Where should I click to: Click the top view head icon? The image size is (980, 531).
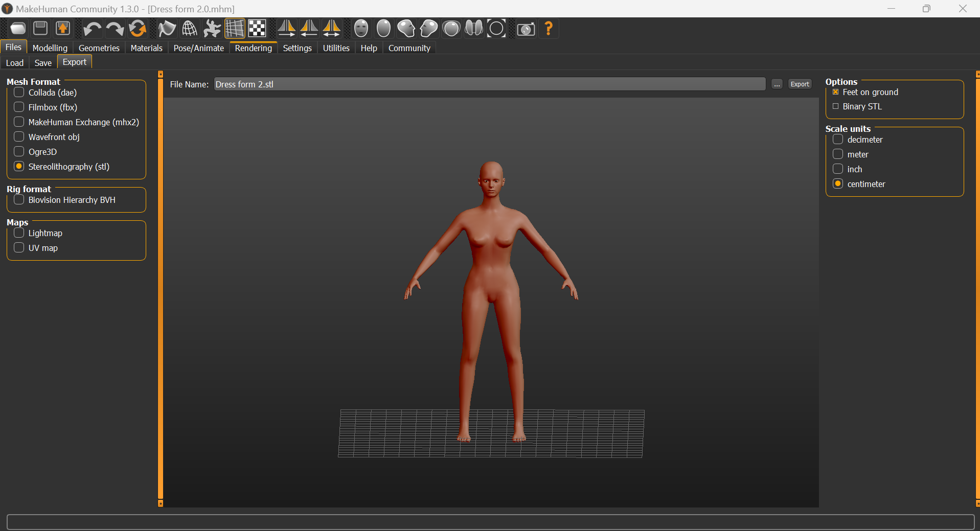click(451, 29)
